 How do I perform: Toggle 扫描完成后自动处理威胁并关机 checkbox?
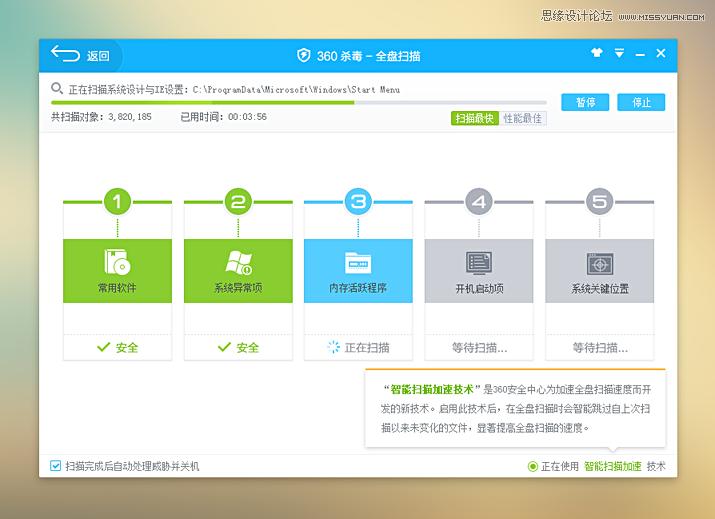point(56,466)
